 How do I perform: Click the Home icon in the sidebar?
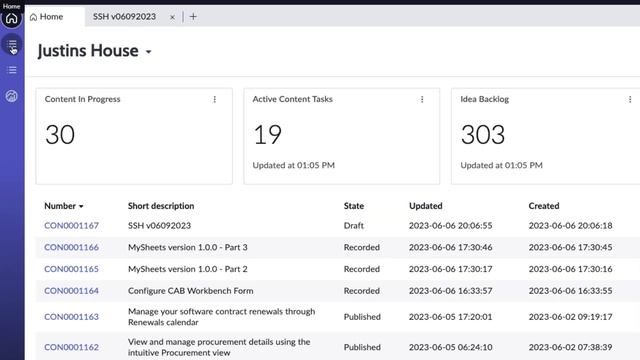tap(11, 18)
